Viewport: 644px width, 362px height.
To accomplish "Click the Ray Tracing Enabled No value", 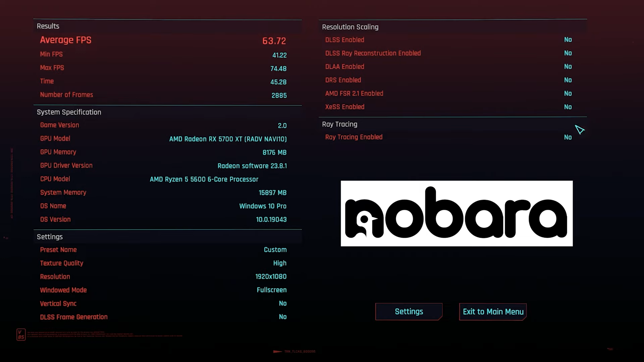I will pos(568,137).
